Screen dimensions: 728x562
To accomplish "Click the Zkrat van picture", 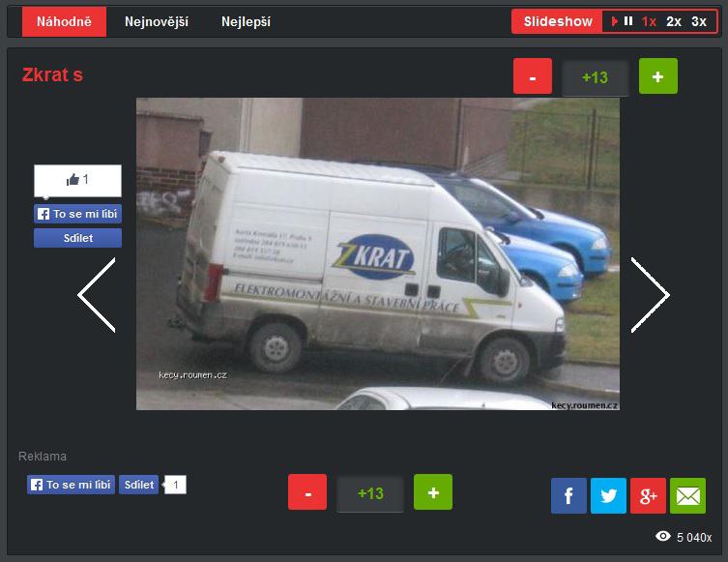I will click(377, 253).
